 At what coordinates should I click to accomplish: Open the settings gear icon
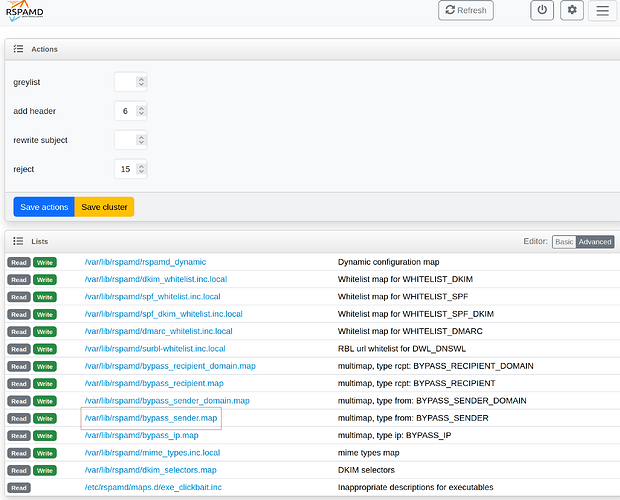click(572, 10)
